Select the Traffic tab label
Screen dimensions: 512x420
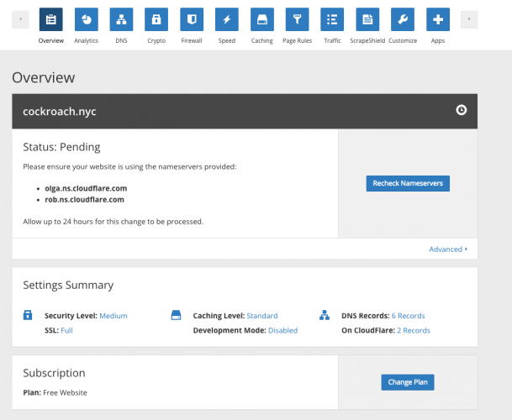332,41
